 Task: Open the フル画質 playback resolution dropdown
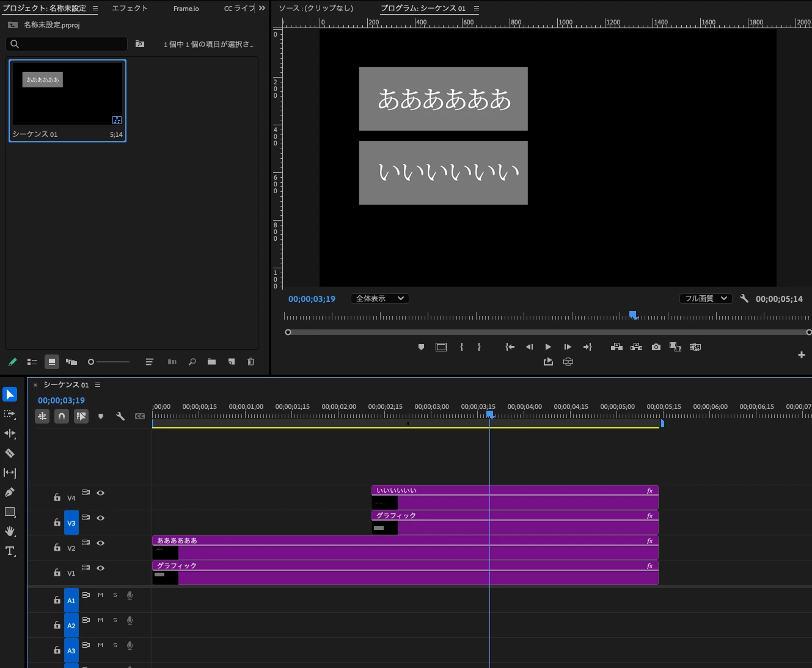pos(706,298)
